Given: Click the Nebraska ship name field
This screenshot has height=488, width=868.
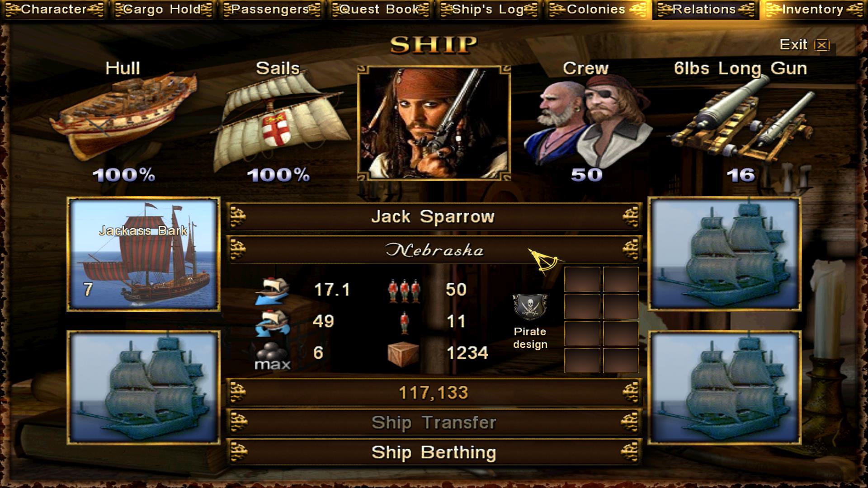Looking at the screenshot, I should (x=434, y=250).
